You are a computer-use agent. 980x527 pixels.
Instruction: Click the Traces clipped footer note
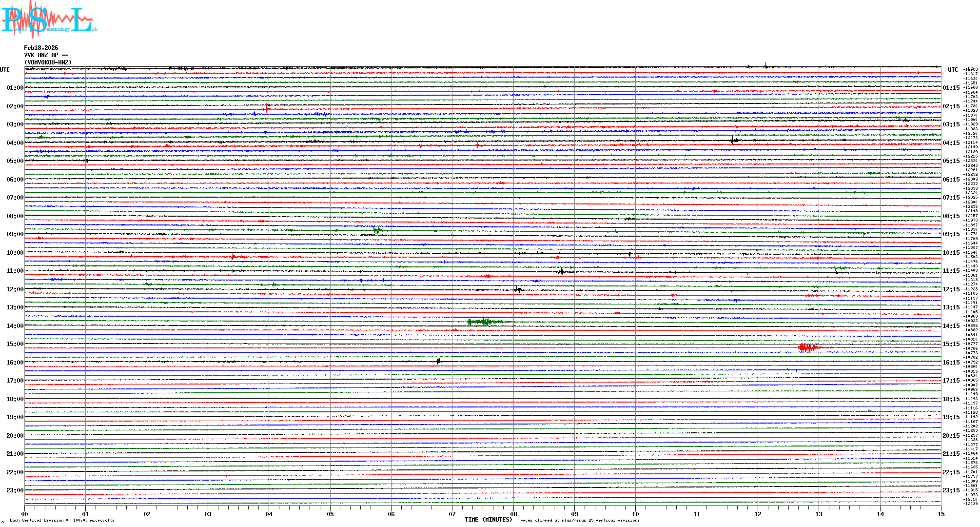[578, 520]
